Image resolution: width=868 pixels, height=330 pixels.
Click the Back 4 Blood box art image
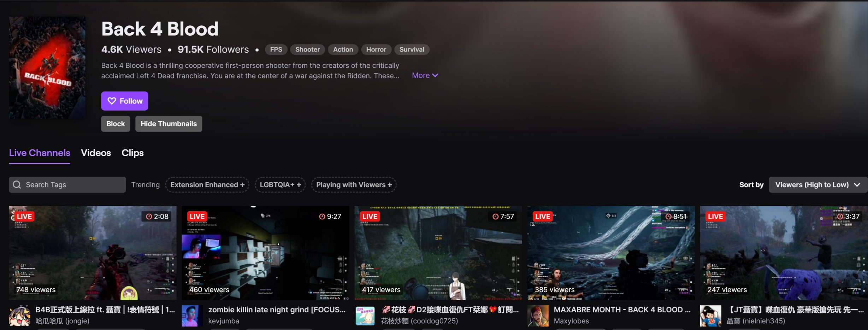click(x=47, y=67)
